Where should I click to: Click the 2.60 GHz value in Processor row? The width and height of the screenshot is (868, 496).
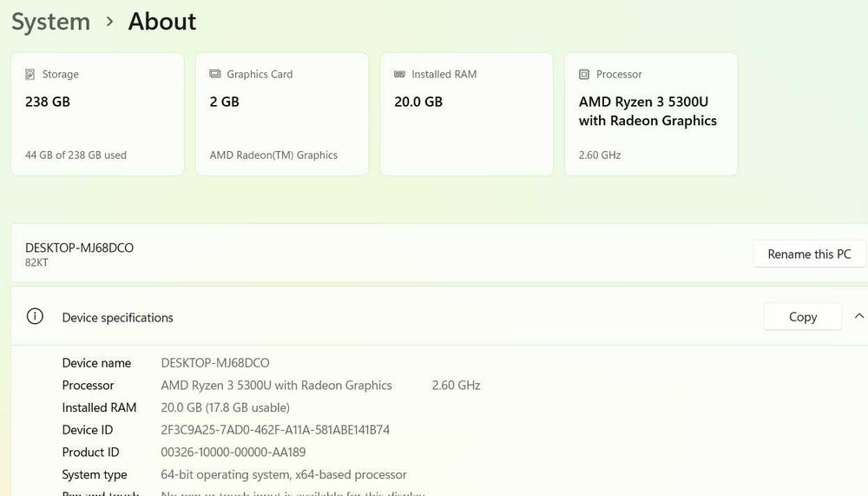457,385
